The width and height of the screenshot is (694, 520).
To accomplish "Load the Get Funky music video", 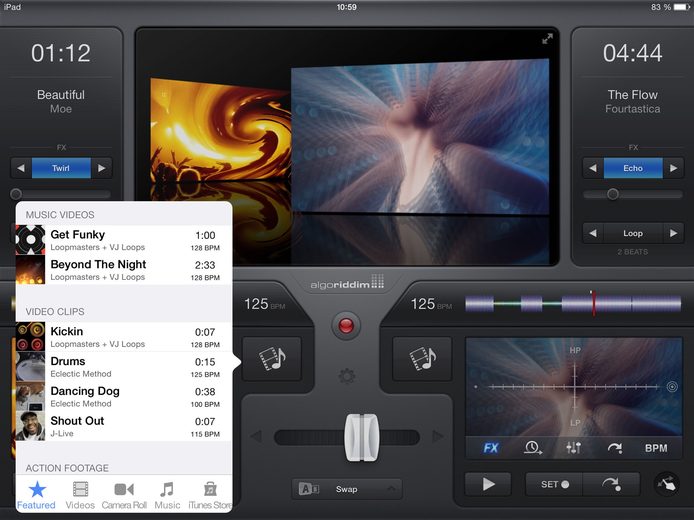I will tap(124, 240).
